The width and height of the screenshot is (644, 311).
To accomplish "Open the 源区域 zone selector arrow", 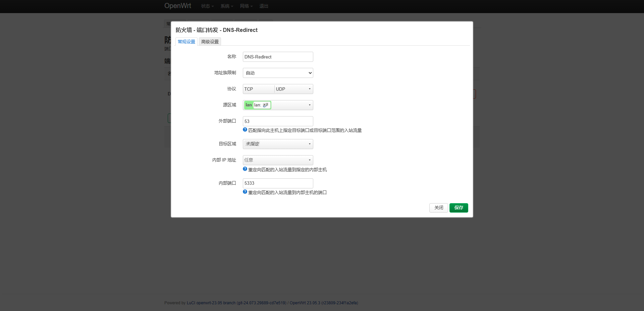I will [x=309, y=105].
